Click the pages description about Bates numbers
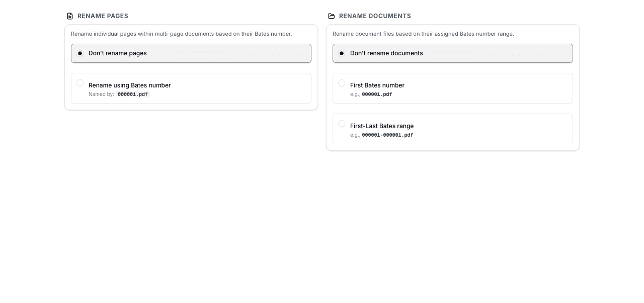The height and width of the screenshot is (303, 644). (x=182, y=34)
